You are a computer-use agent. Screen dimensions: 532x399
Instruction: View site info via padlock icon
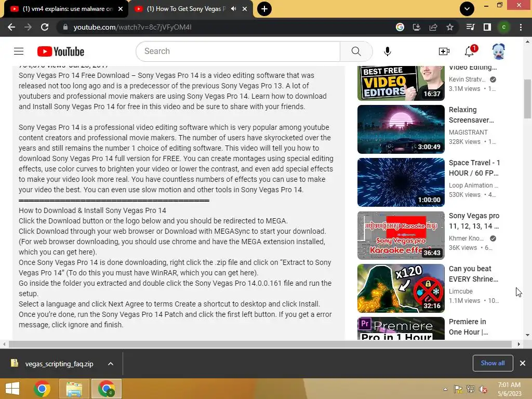65,27
